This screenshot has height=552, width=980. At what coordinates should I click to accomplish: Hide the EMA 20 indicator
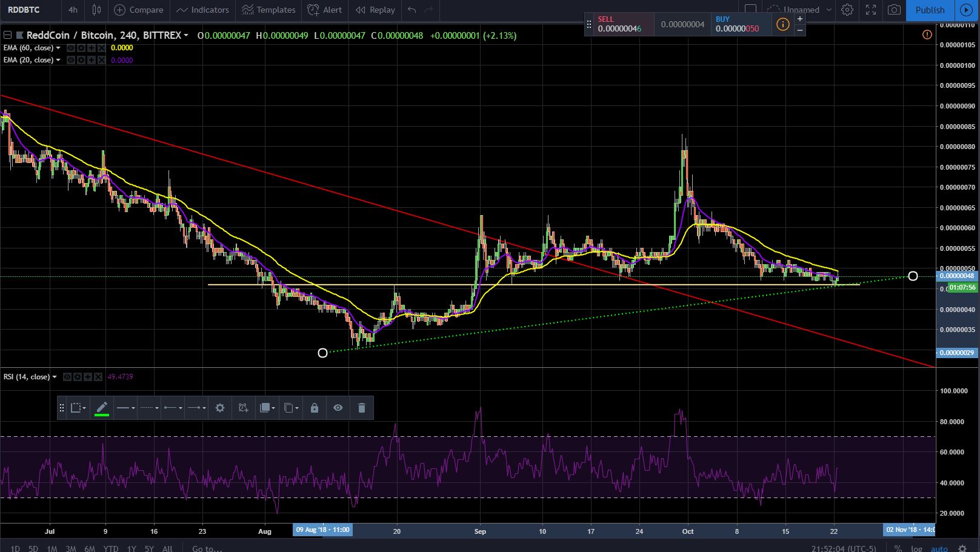(x=71, y=60)
